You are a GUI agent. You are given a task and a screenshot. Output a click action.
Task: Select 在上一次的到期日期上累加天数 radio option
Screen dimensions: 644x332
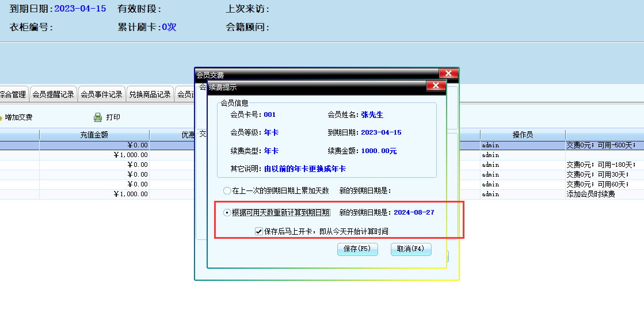click(x=227, y=190)
